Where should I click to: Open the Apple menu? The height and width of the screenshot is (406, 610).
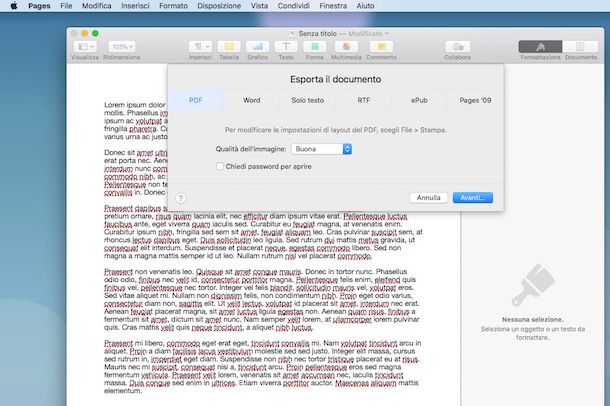point(14,6)
